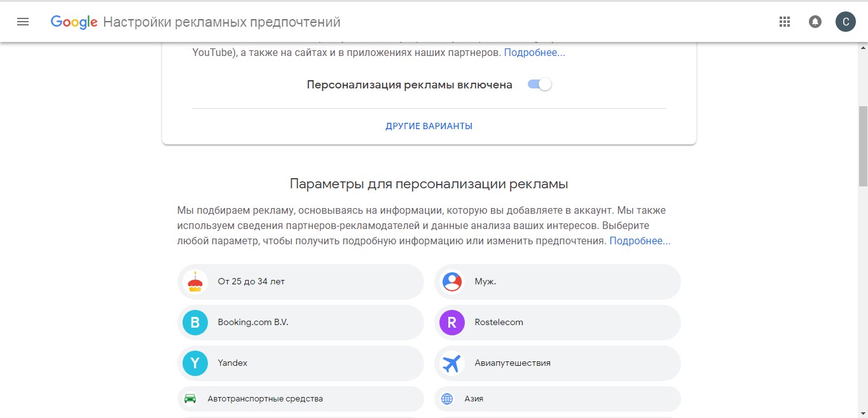Open the 'Муж.' gender parameter
This screenshot has height=418, width=868.
pos(558,282)
